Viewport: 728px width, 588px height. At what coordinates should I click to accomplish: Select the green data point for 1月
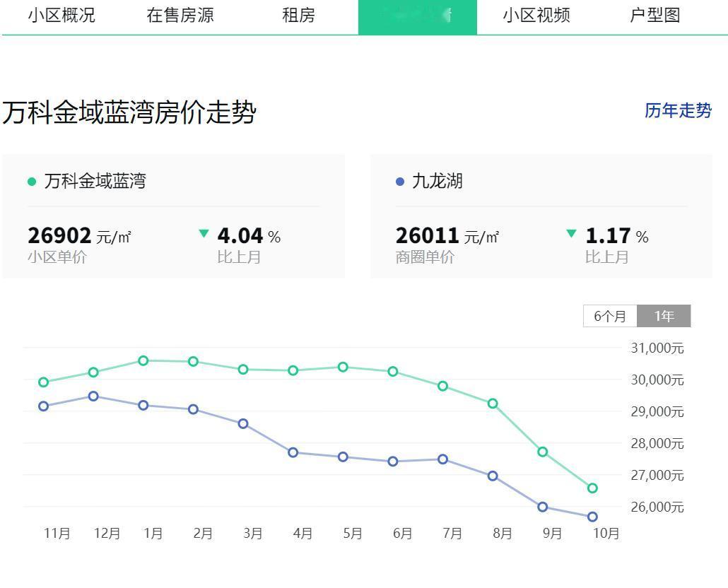pyautogui.click(x=143, y=360)
